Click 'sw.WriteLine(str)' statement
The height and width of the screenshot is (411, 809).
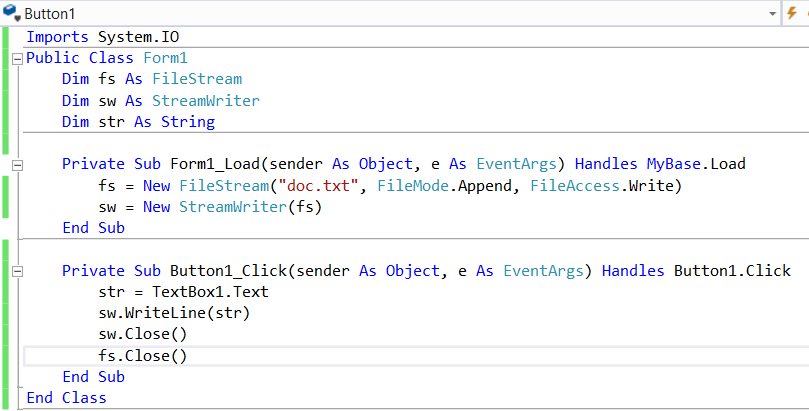coord(174,313)
